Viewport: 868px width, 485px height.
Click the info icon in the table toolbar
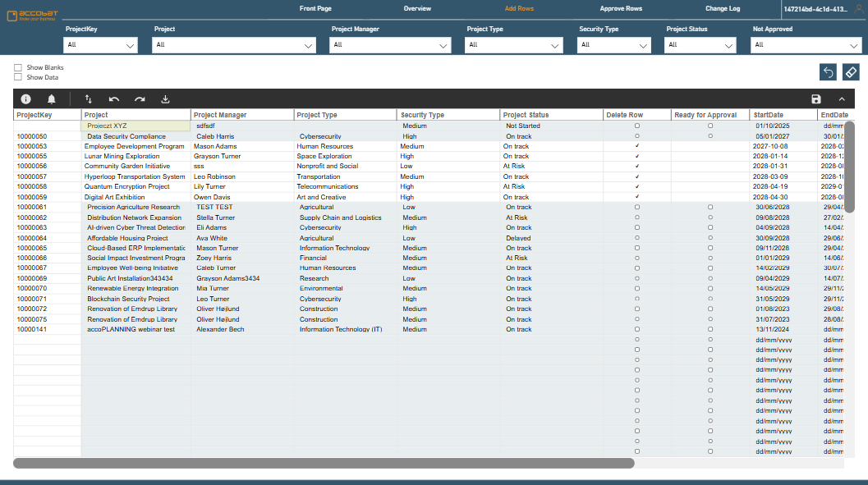[x=26, y=99]
